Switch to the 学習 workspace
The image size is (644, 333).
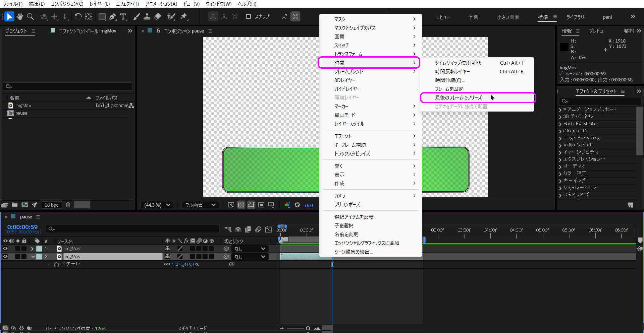click(473, 17)
